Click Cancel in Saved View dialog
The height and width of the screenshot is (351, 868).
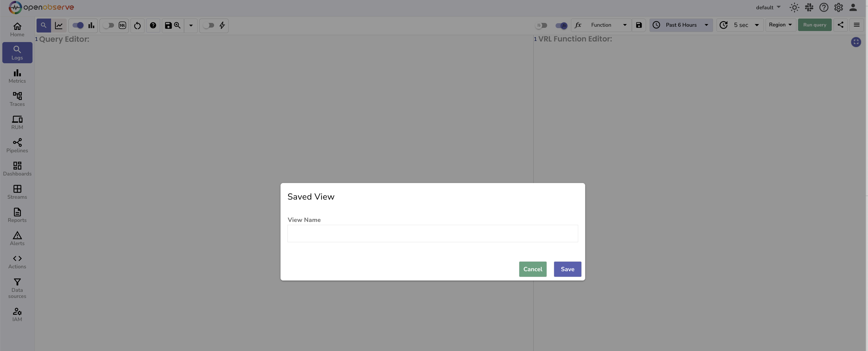click(x=533, y=269)
